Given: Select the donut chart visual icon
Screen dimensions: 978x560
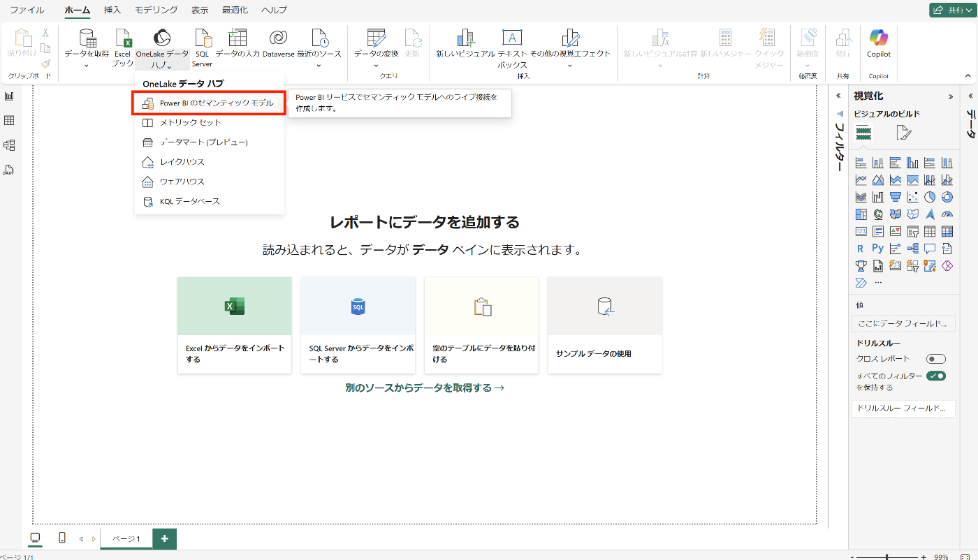Looking at the screenshot, I should pos(947,197).
